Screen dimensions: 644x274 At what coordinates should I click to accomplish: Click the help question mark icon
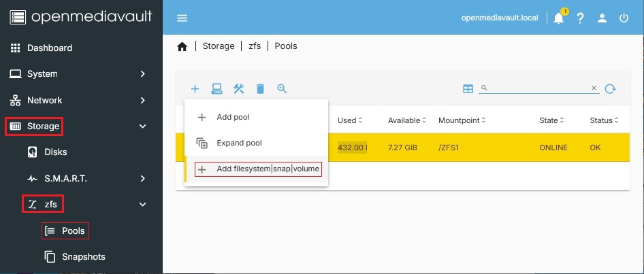(580, 18)
